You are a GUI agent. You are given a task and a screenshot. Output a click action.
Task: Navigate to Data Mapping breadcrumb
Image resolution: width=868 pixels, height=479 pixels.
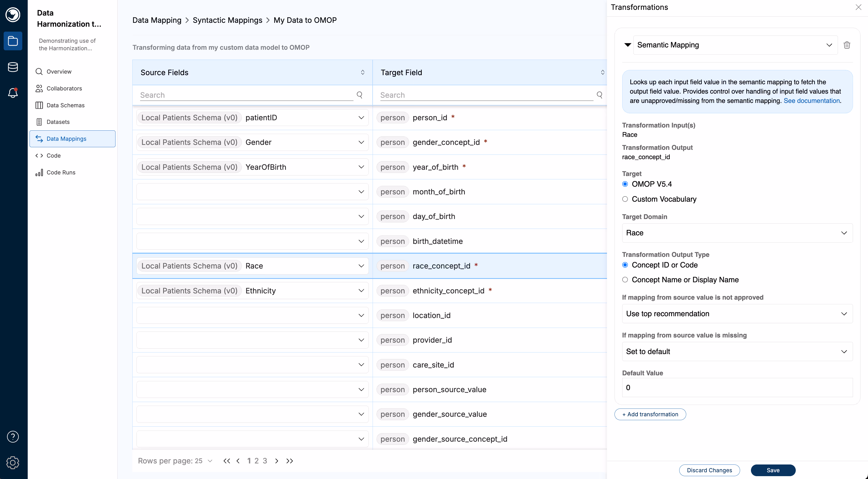(x=157, y=20)
